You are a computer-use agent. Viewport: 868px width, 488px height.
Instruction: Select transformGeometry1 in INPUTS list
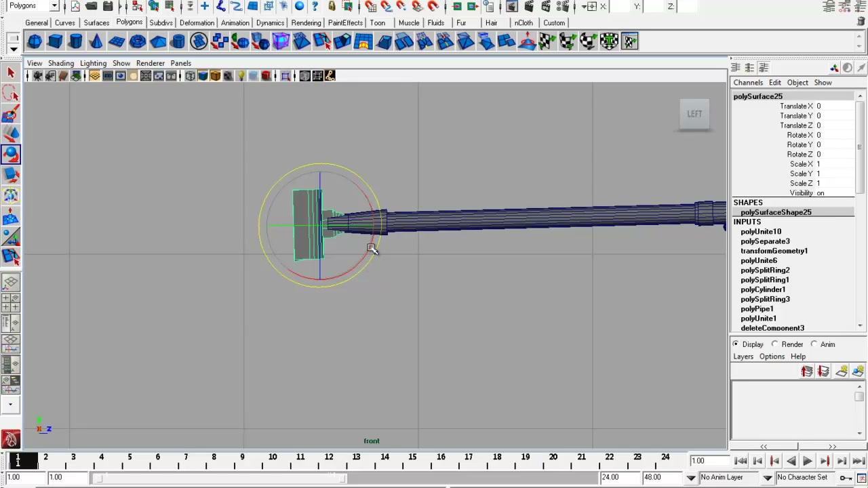pos(774,251)
